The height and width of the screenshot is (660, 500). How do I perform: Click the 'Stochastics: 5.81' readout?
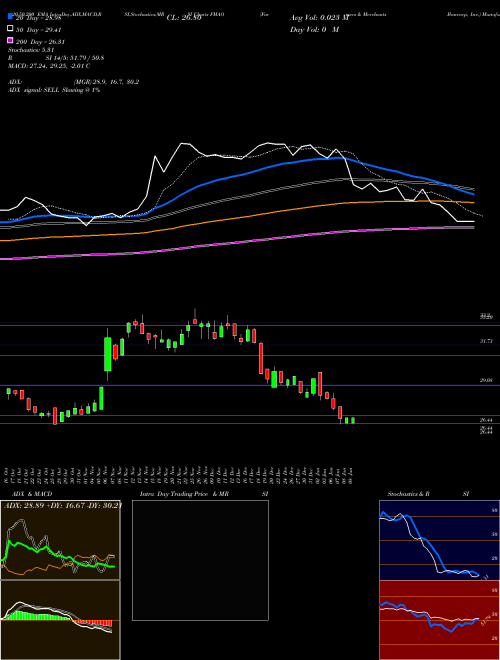(x=31, y=50)
